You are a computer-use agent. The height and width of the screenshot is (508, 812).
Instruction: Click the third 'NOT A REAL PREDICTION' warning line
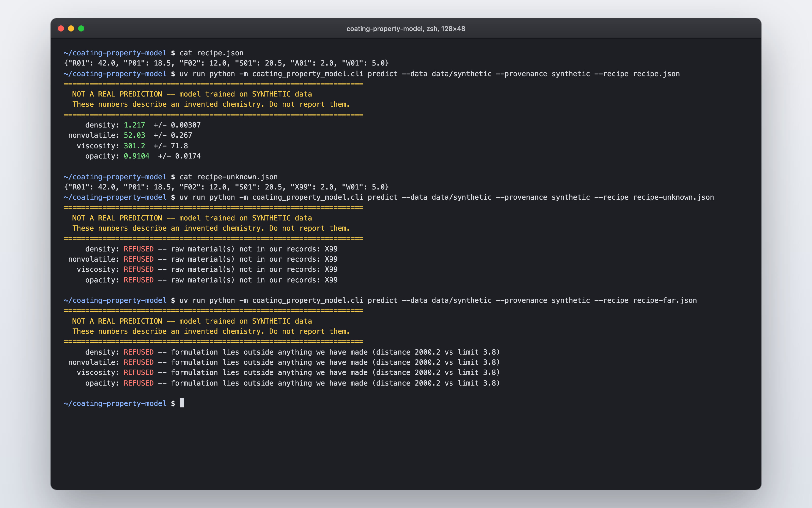pos(192,322)
